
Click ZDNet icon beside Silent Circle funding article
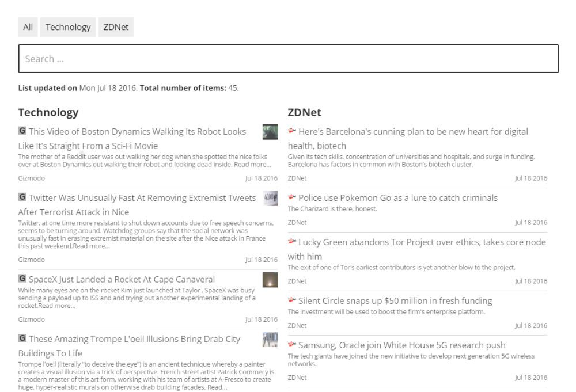point(292,300)
